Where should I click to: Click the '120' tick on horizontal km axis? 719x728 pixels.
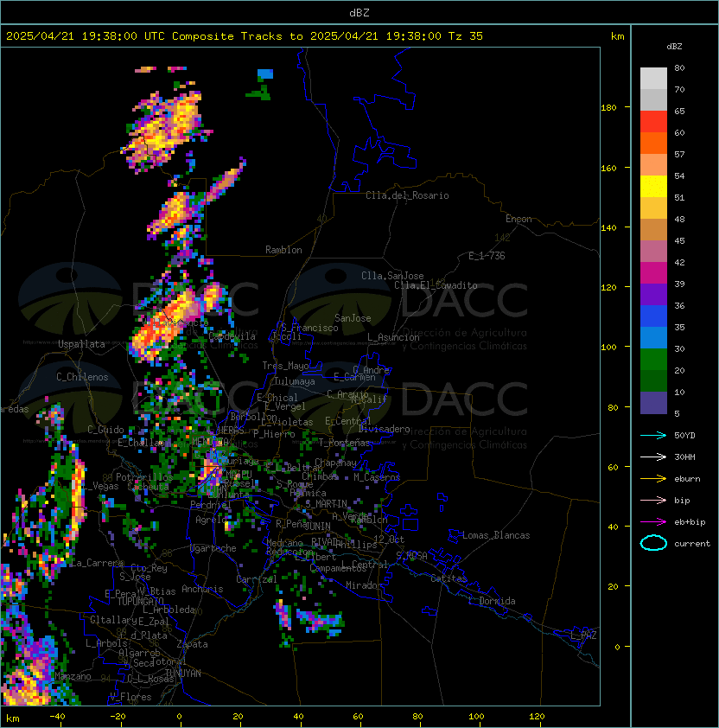click(537, 717)
